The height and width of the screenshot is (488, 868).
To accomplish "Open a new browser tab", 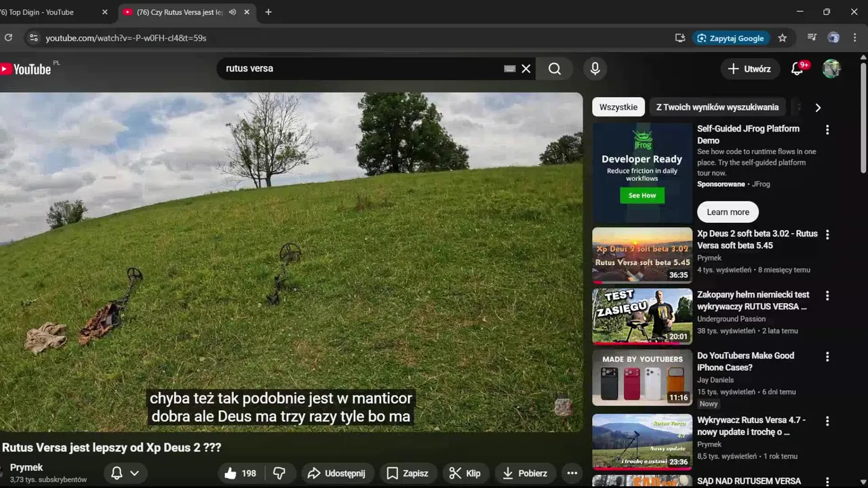I will pos(269,12).
